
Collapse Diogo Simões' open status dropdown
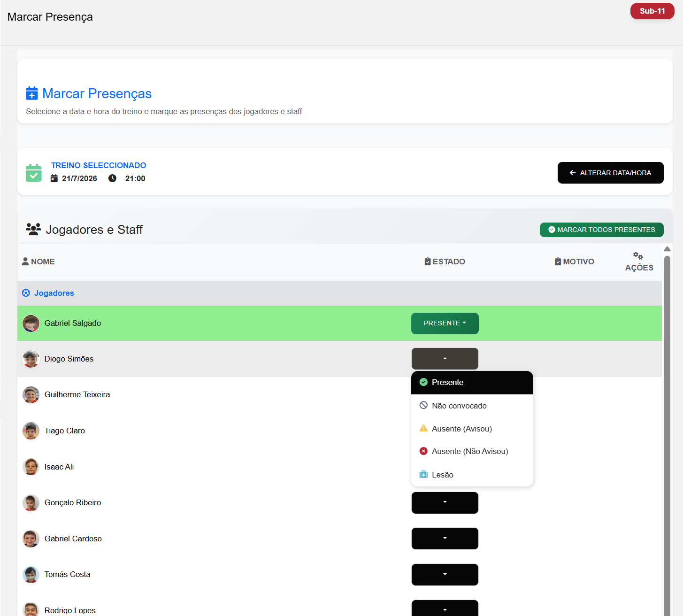coord(445,359)
